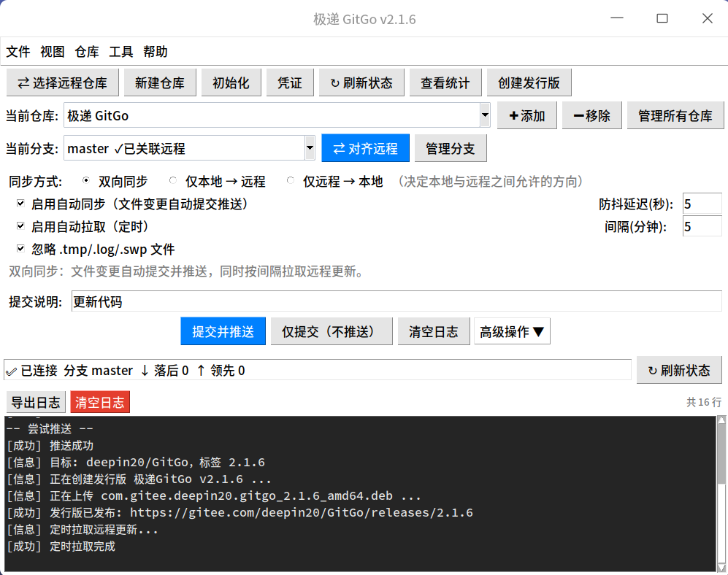Viewport: 728px width, 575px height.
Task: Click the blue 提交并推送 button
Action: point(223,331)
